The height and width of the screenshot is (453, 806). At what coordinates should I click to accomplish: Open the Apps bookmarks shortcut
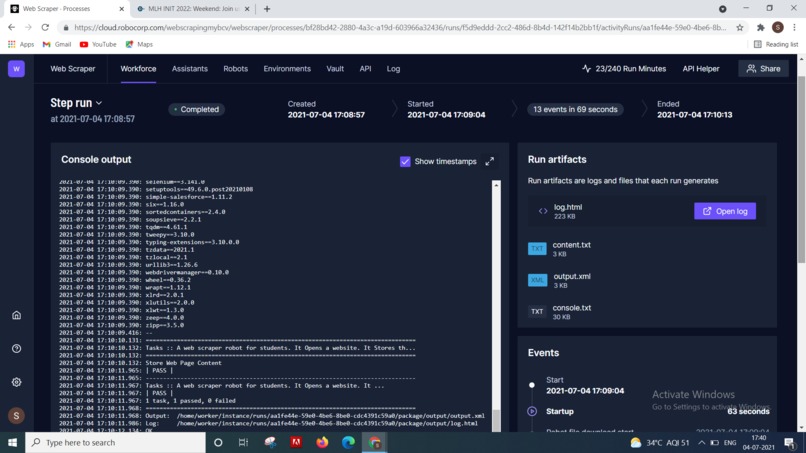coord(21,44)
